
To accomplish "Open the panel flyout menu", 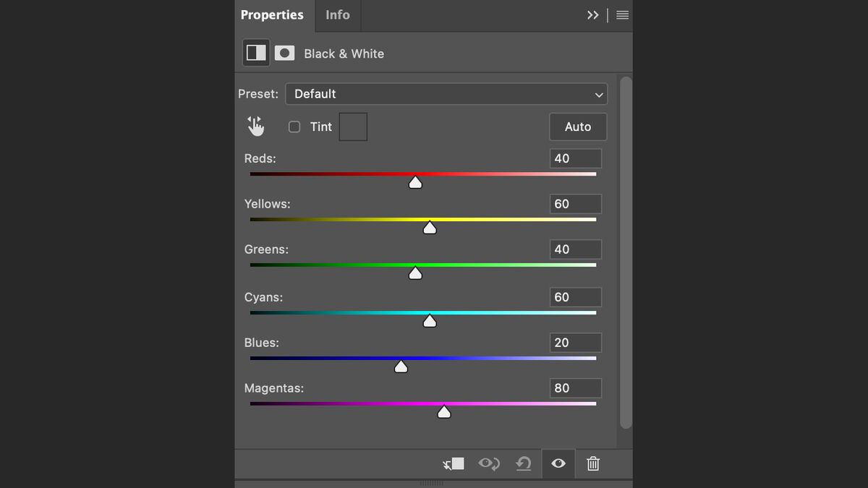I will (622, 15).
